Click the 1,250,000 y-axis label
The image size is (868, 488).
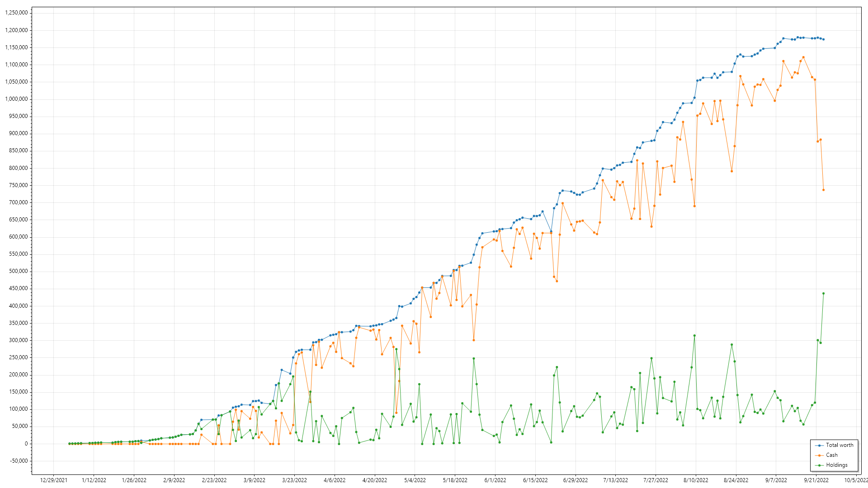pyautogui.click(x=16, y=13)
